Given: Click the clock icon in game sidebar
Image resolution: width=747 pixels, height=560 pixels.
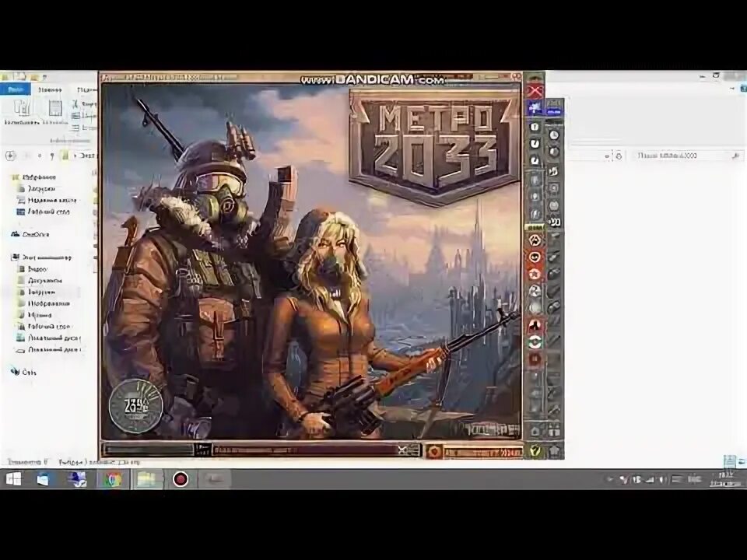Looking at the screenshot, I should pyautogui.click(x=553, y=135).
